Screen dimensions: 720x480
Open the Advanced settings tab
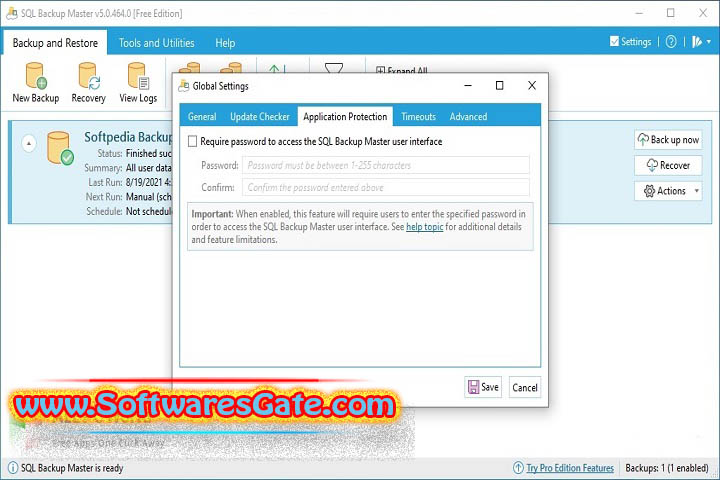pos(468,117)
